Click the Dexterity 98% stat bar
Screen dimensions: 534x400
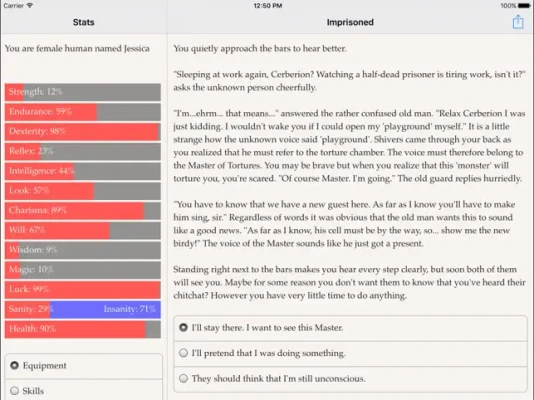[83, 131]
